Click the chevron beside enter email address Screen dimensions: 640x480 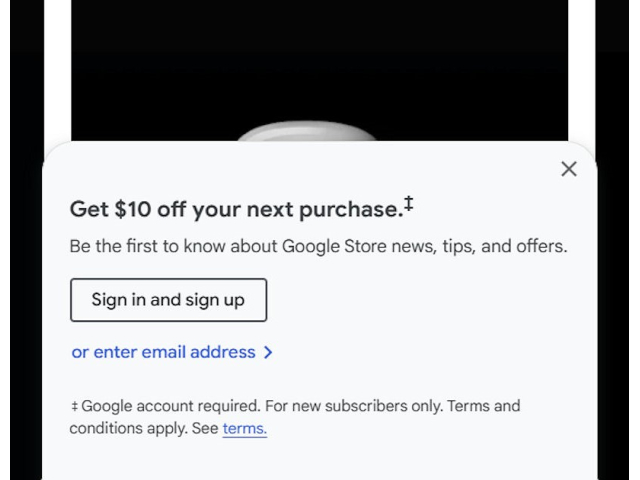[268, 352]
